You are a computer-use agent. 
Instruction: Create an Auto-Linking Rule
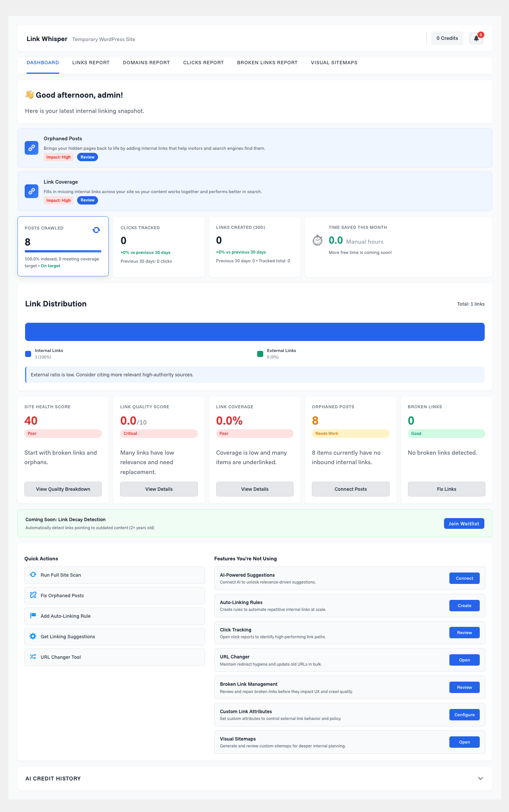[465, 606]
